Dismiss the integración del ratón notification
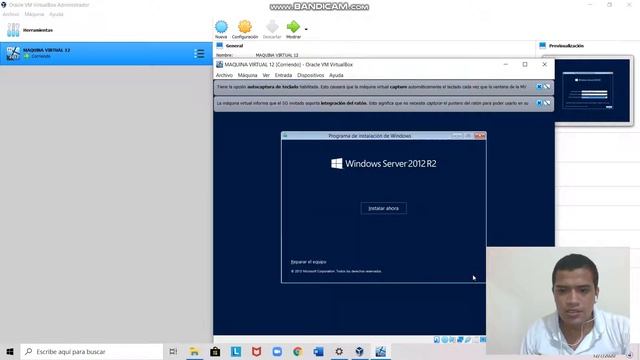 coord(539,103)
